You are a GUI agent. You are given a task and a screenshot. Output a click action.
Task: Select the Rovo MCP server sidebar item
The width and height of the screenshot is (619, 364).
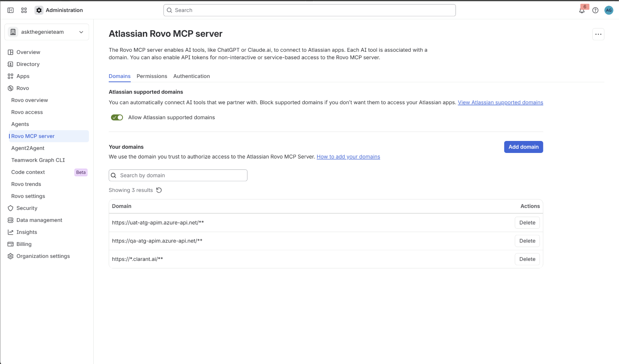[x=49, y=136]
